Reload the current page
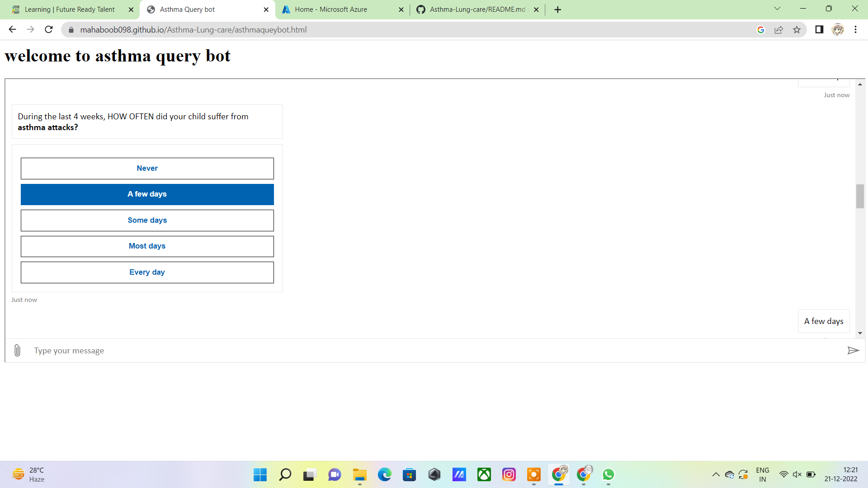This screenshot has width=868, height=488. click(x=49, y=30)
